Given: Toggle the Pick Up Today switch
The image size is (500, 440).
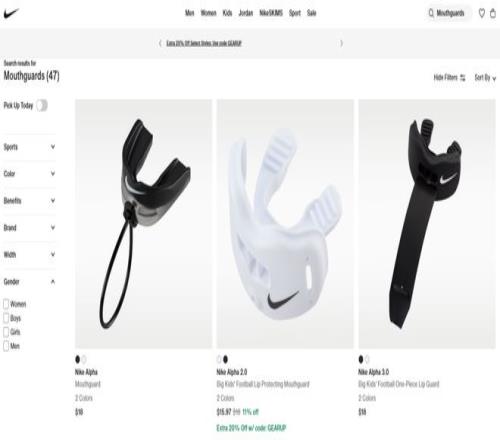Looking at the screenshot, I should pyautogui.click(x=42, y=106).
